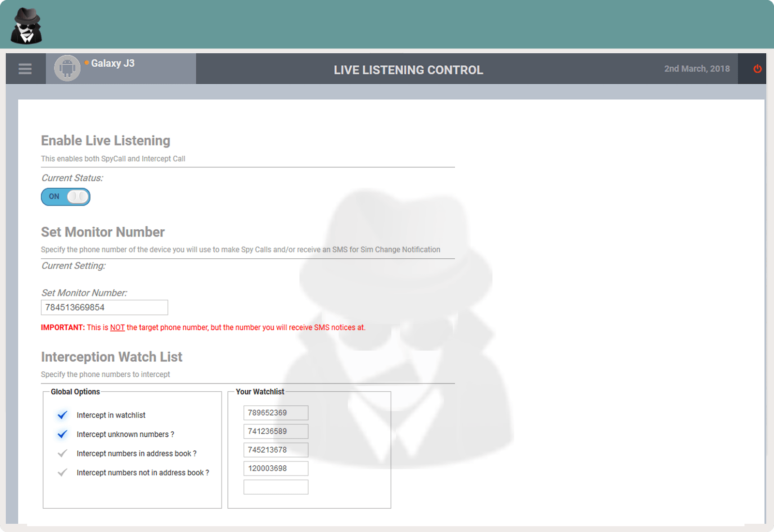Click the orange status dot beside Galaxy J3
Viewport: 774px width, 532px height.
pos(87,63)
